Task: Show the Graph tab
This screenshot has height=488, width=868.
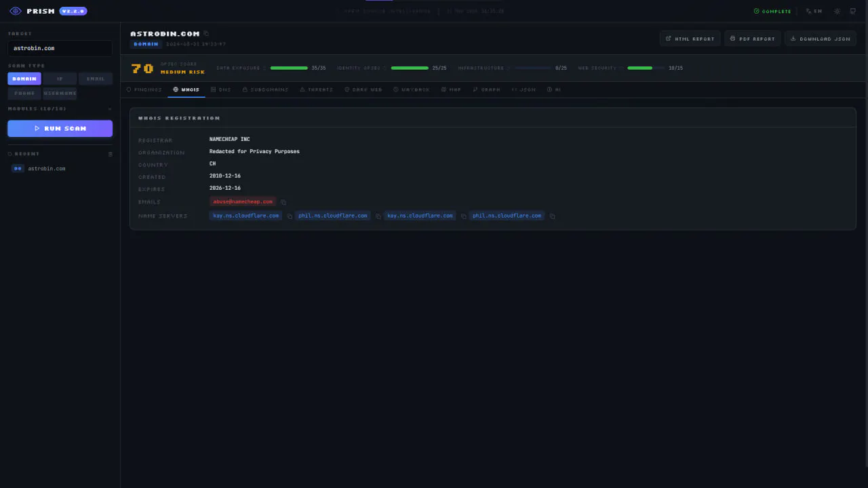Action: 487,89
